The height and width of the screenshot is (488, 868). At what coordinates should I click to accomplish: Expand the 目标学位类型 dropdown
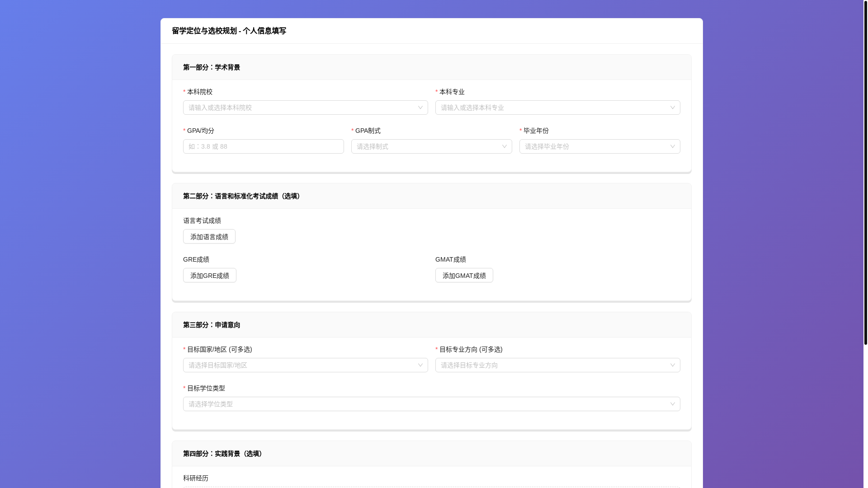pos(431,404)
